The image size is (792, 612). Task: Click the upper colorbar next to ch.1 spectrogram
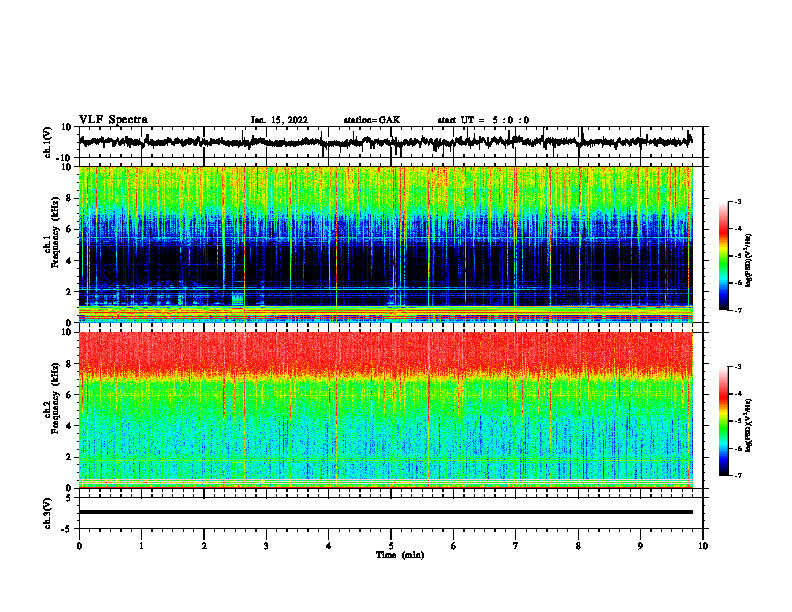click(x=724, y=256)
